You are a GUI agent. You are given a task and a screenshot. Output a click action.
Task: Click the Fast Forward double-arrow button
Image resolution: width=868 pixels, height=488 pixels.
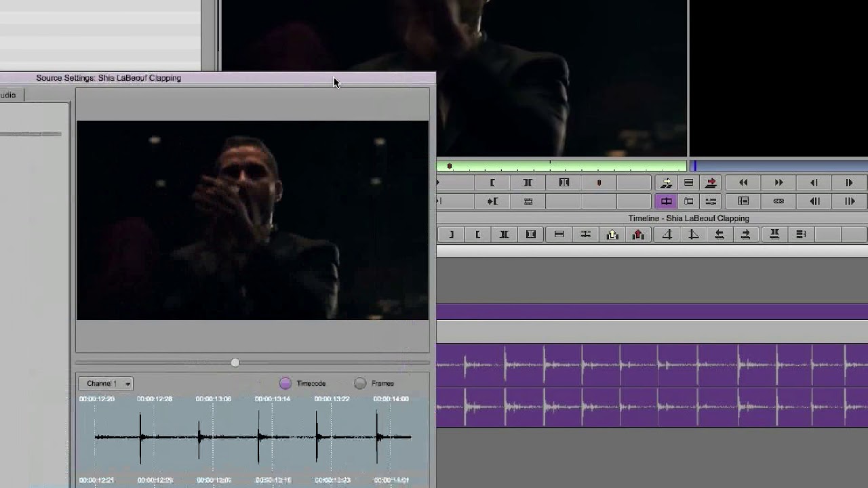778,183
